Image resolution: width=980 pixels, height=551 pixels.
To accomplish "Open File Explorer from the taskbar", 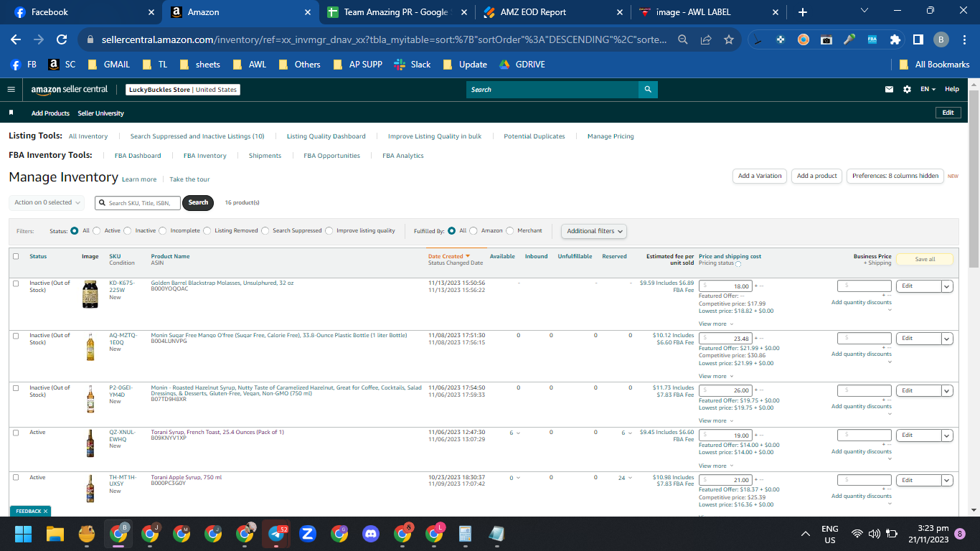I will [x=55, y=534].
